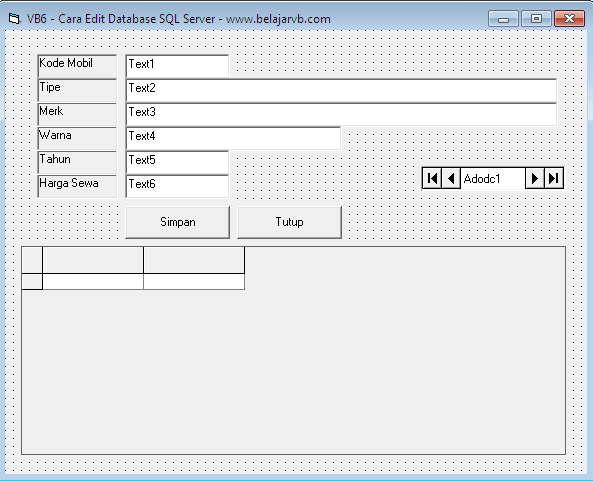
Task: Select the Tipe label
Action: pos(77,90)
